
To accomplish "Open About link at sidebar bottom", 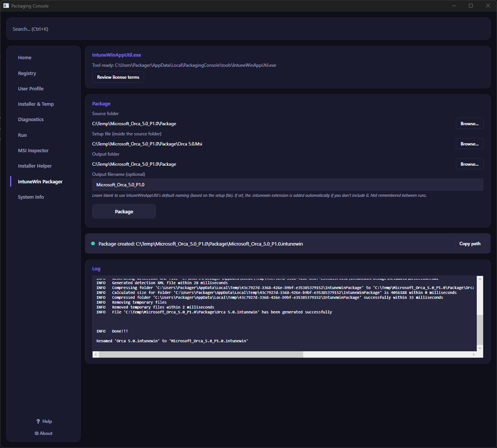I will (43, 433).
